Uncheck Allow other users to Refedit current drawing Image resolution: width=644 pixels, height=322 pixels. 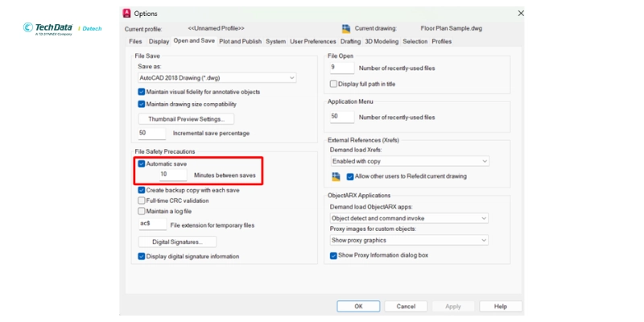pos(350,176)
